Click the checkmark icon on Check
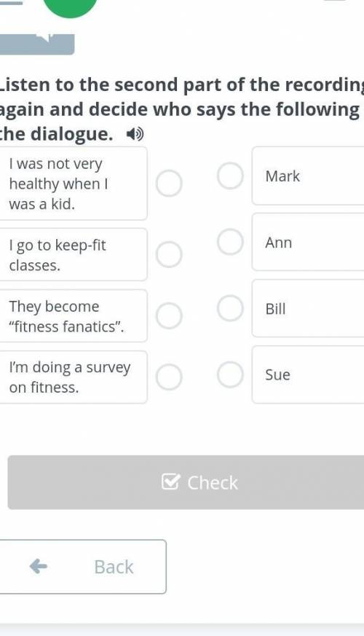The width and height of the screenshot is (364, 636). [170, 482]
